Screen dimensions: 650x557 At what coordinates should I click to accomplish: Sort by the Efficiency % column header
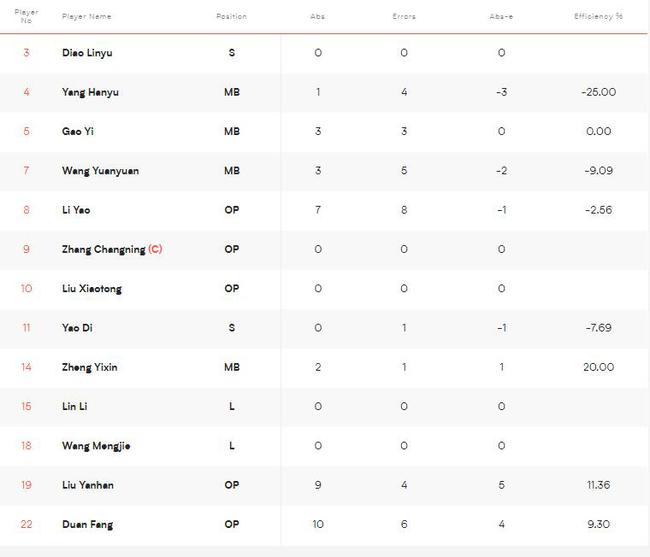(598, 16)
